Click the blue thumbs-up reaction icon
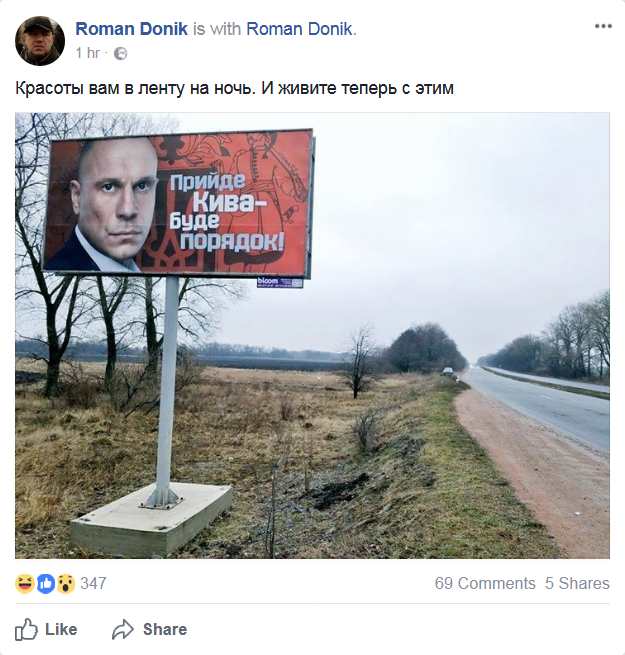This screenshot has width=625, height=655. click(46, 584)
